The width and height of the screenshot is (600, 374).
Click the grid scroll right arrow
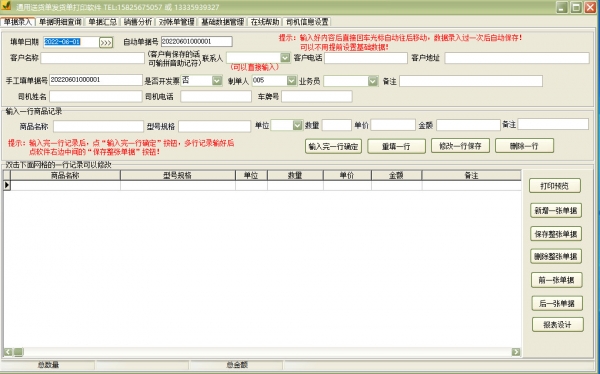[516, 352]
